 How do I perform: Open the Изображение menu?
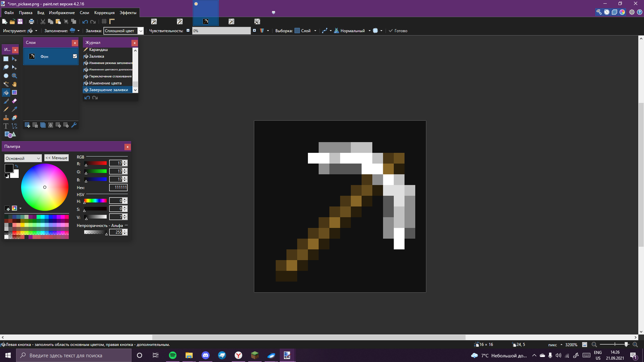(x=62, y=13)
